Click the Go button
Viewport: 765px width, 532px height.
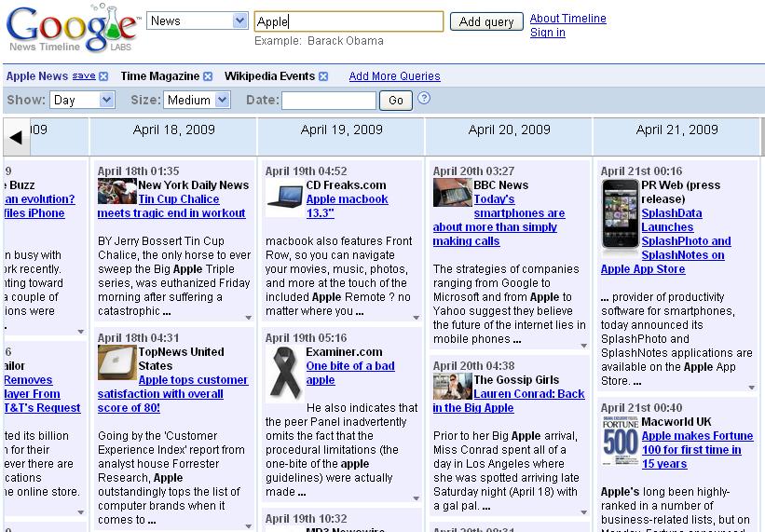click(396, 101)
